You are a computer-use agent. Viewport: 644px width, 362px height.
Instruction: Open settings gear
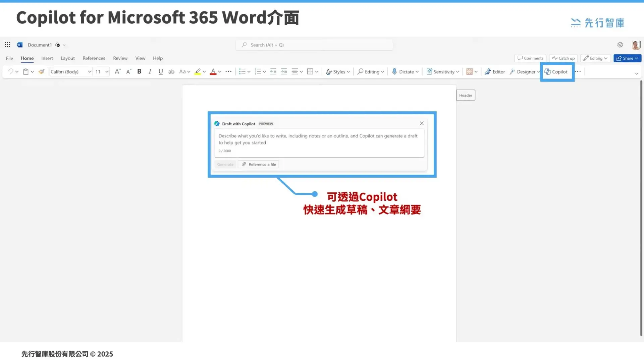(620, 45)
